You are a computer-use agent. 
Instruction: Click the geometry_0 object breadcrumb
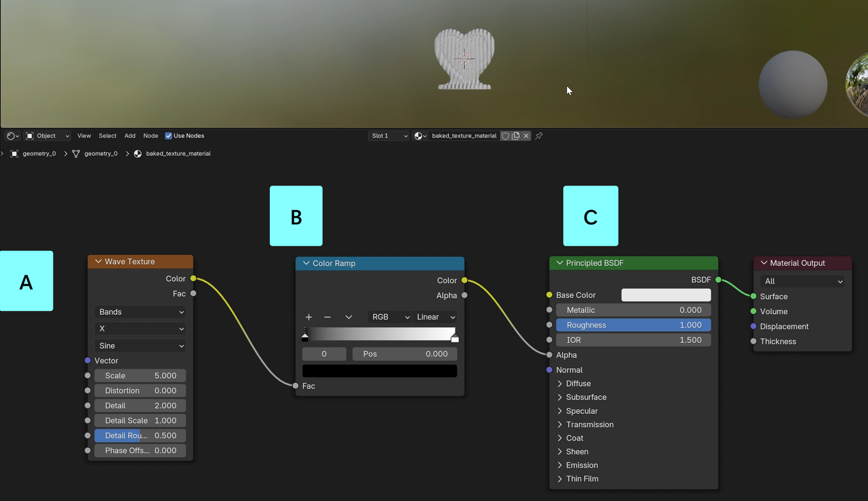click(39, 154)
